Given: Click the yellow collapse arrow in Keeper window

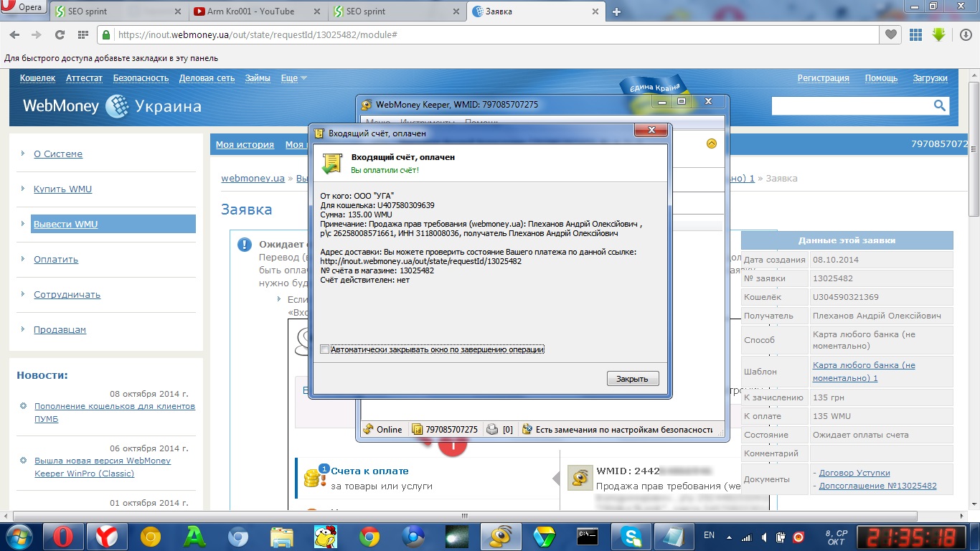Looking at the screenshot, I should 712,143.
